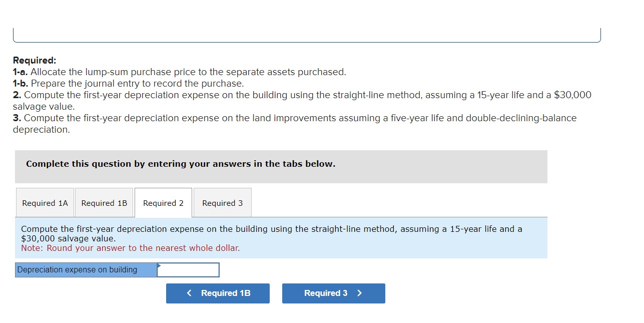This screenshot has width=644, height=323.
Task: Click the bold Required: heading
Action: [x=35, y=61]
